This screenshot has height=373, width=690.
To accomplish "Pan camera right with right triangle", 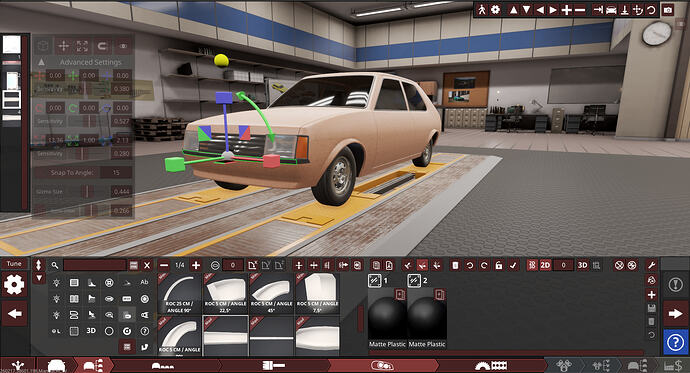I will pos(553,10).
